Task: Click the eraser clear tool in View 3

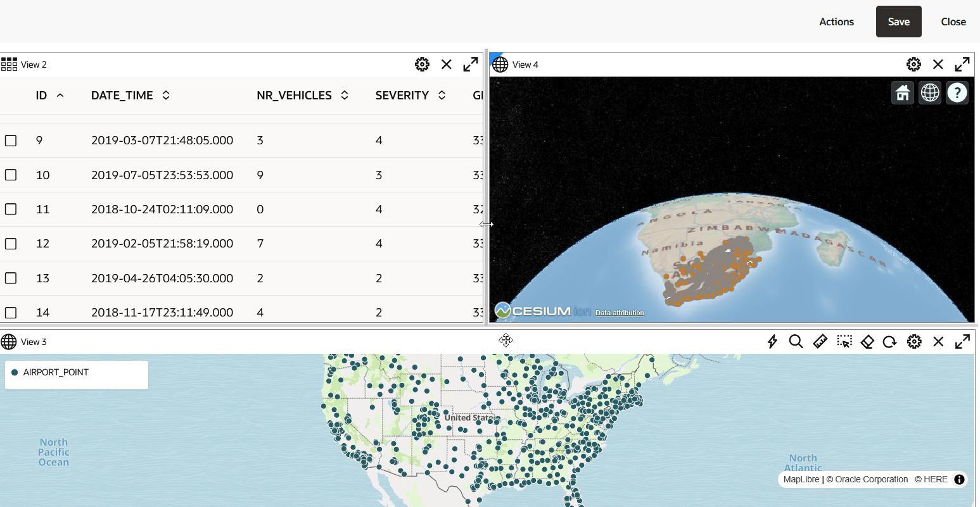Action: click(868, 342)
